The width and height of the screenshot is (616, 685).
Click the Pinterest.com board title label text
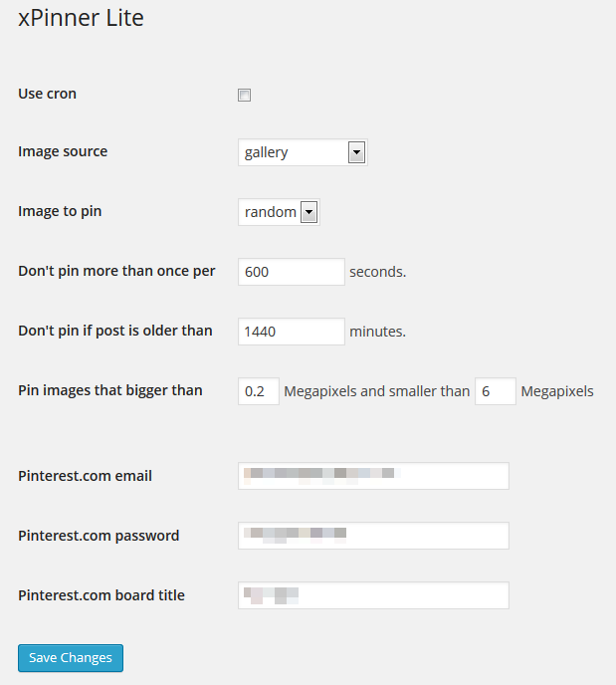pos(102,595)
